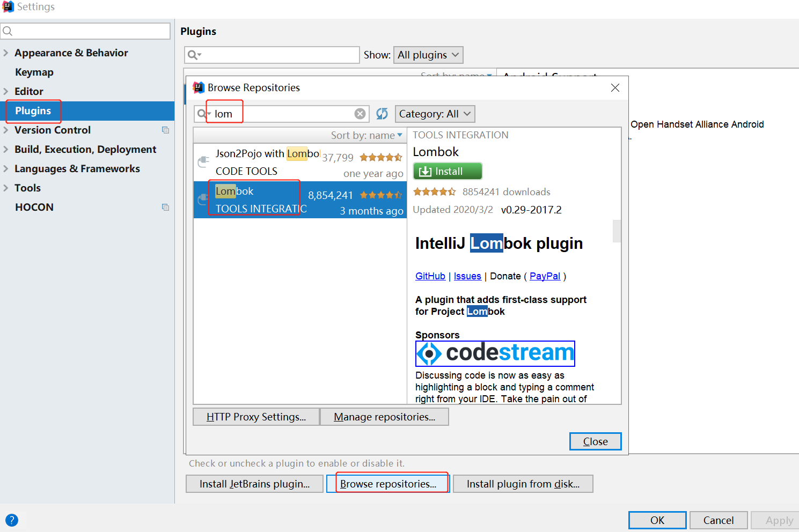Expand Languages & Frameworks node
Viewport: 799px width, 532px height.
click(6, 168)
